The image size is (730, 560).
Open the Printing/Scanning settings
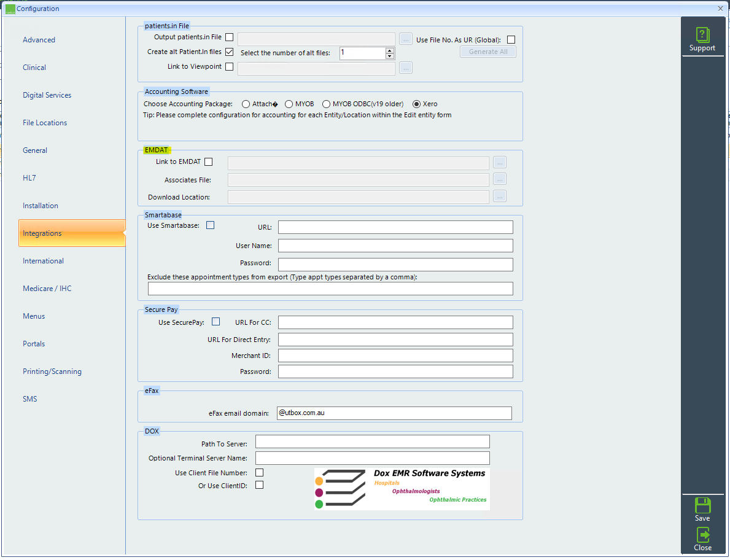[x=52, y=371]
